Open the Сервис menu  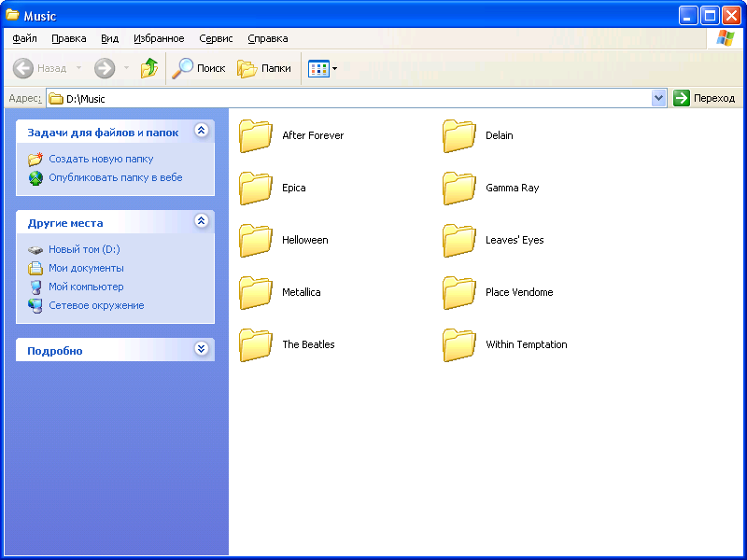[x=216, y=38]
